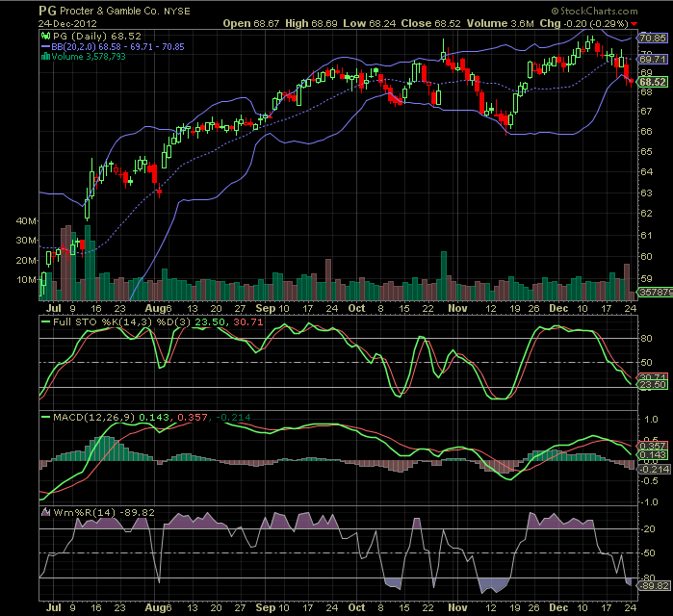Click the 'MACD(12,26,9)' legend label
The height and width of the screenshot is (616, 673).
coord(94,417)
